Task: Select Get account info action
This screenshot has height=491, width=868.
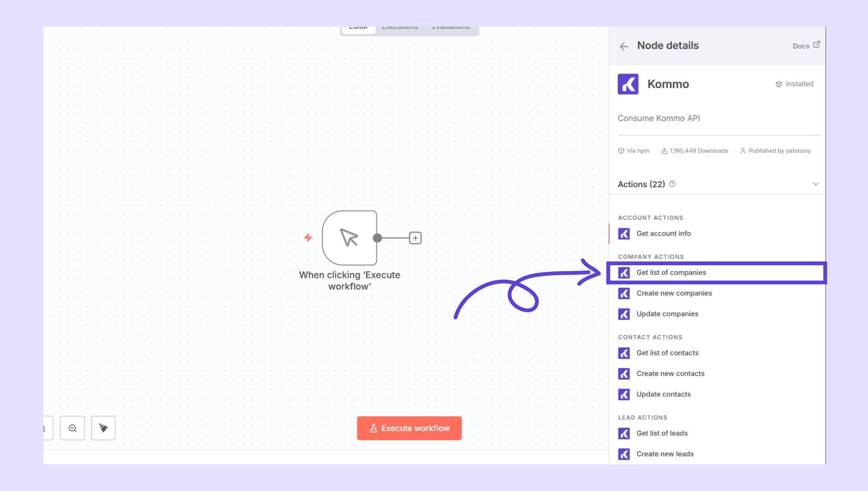Action: click(663, 233)
